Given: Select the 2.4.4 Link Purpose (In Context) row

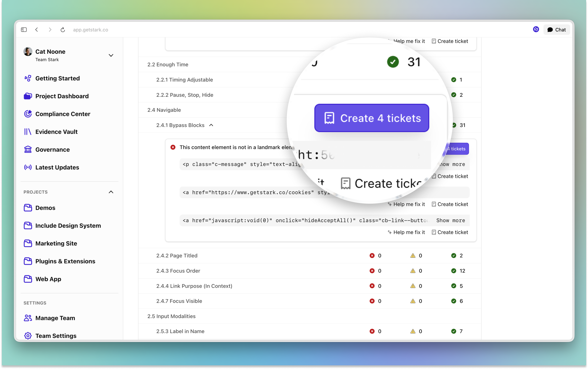Looking at the screenshot, I should tap(310, 286).
